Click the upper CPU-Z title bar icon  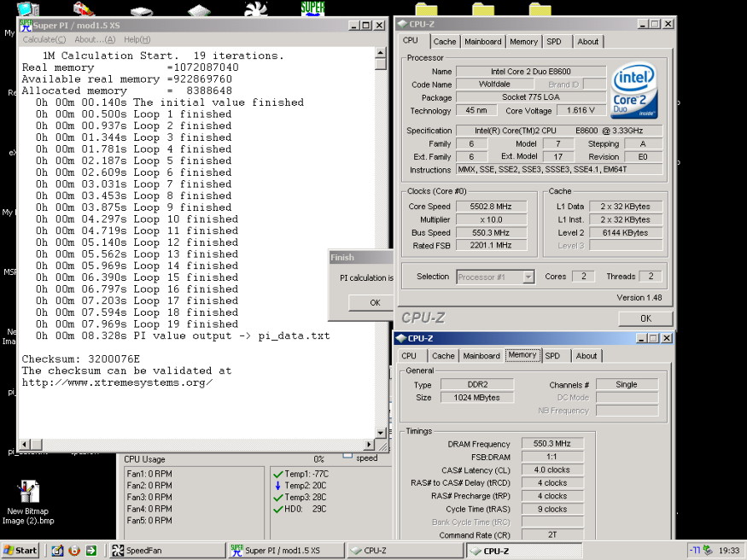402,24
